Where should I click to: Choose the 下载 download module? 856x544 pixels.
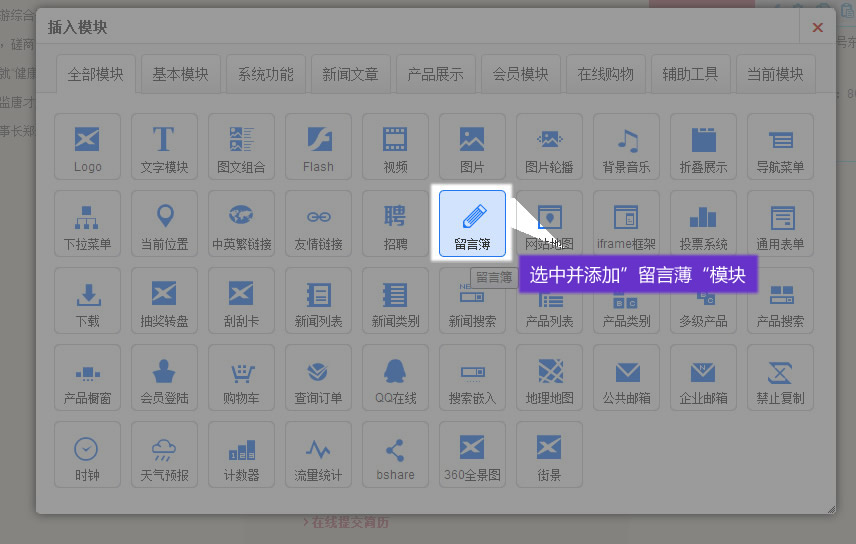click(88, 300)
